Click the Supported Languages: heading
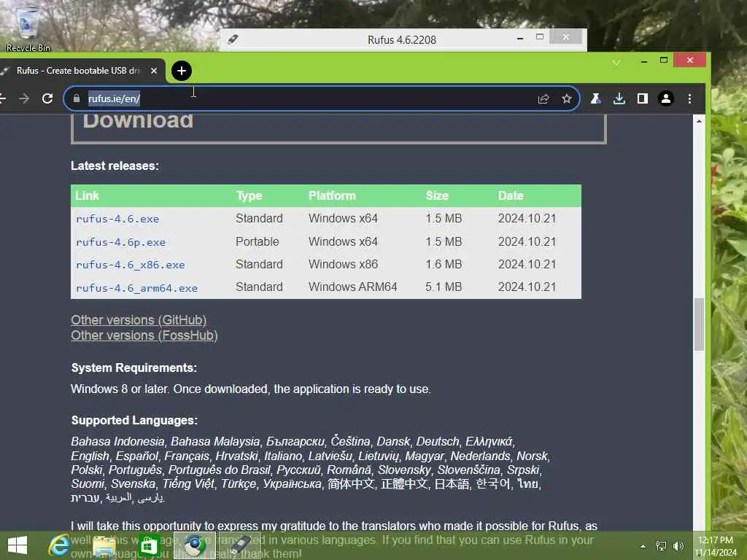This screenshot has height=560, width=747. pos(134,421)
